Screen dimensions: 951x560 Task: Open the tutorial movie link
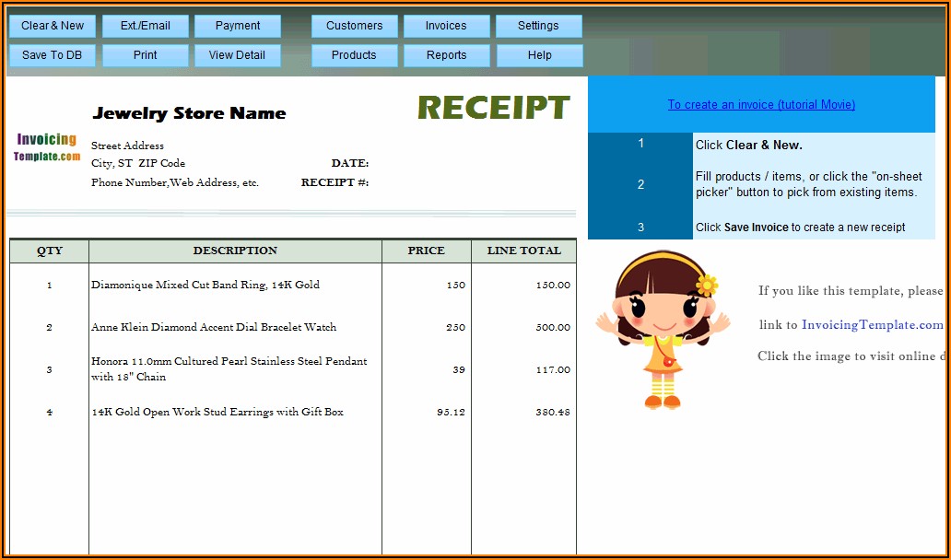(x=761, y=105)
